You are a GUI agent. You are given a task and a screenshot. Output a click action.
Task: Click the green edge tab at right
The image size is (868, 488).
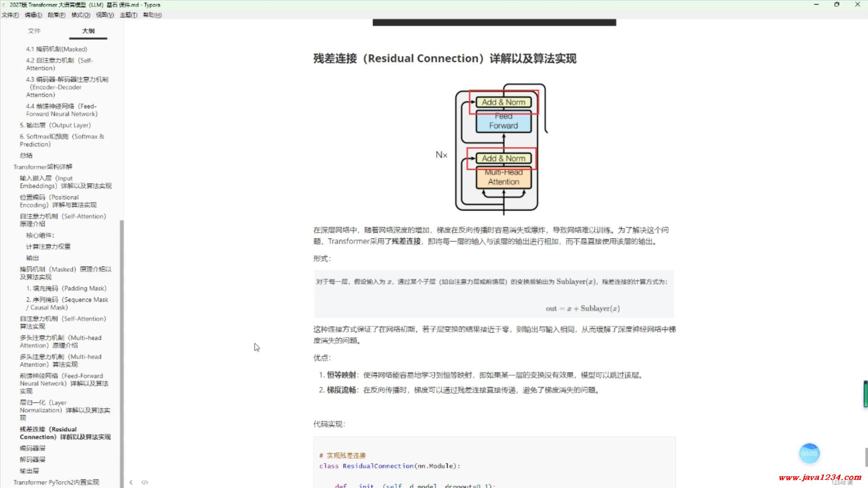(865, 394)
